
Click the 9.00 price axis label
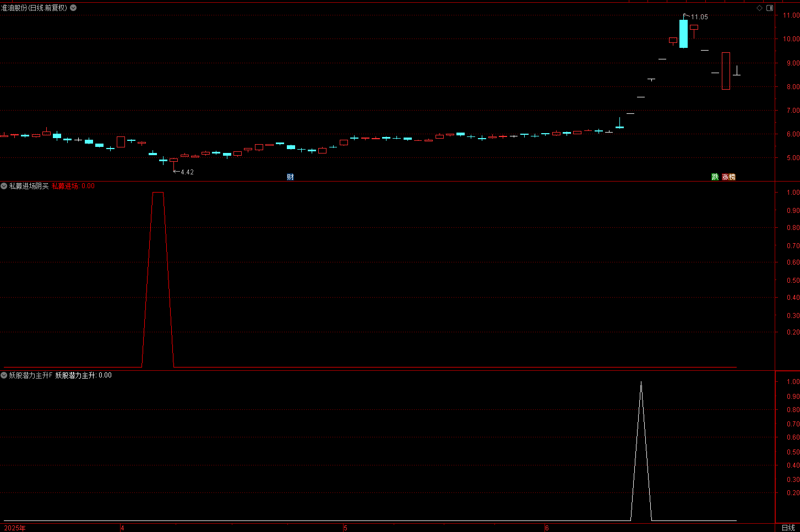793,63
